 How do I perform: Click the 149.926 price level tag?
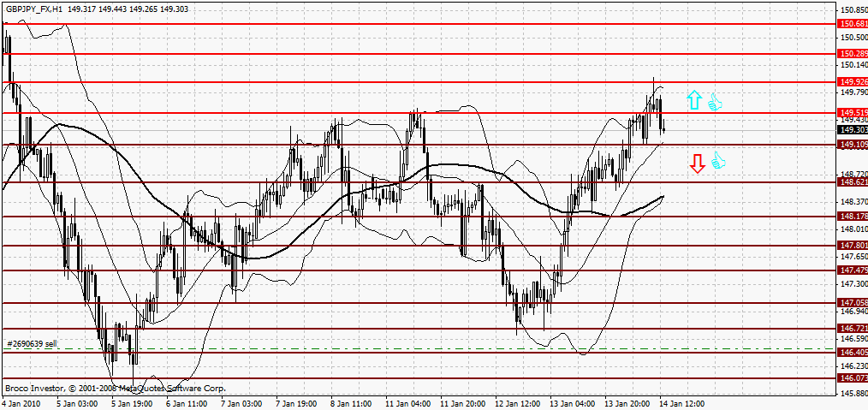853,81
